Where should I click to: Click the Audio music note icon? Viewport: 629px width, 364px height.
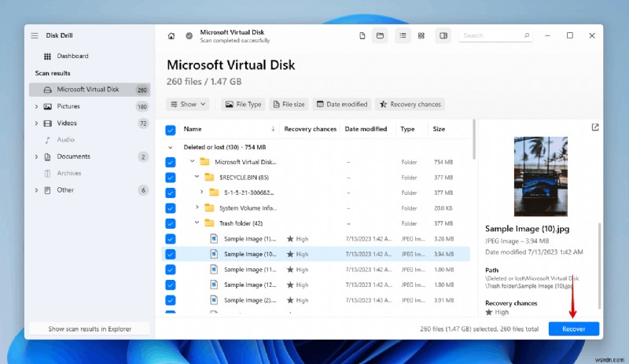47,140
